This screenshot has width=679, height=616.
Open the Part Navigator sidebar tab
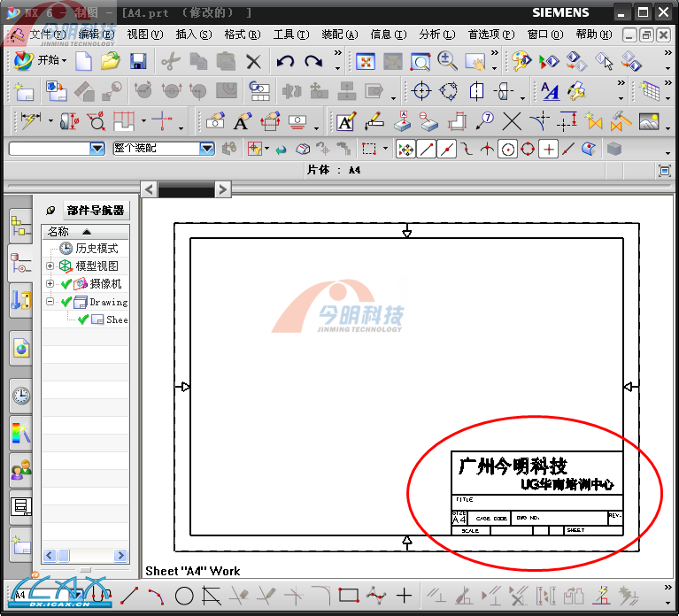[x=20, y=263]
